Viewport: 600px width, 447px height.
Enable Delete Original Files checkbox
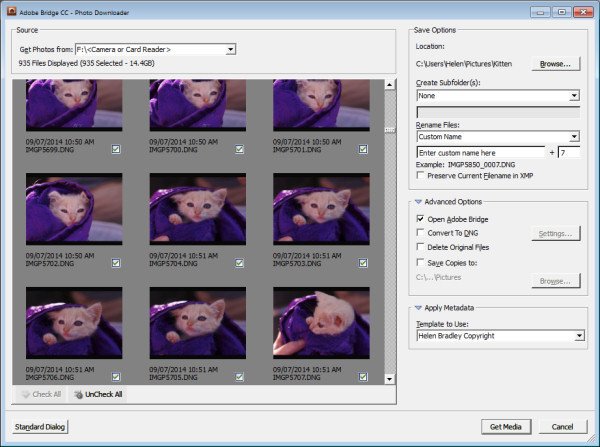coord(420,247)
